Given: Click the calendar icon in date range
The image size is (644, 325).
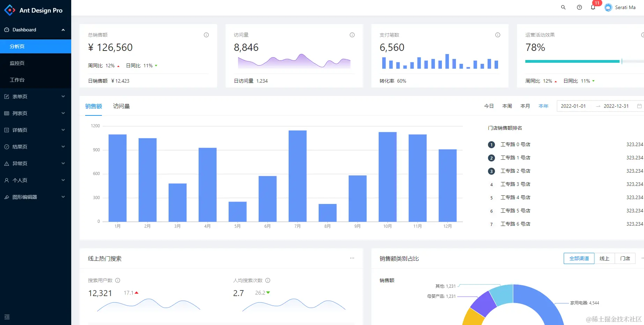Looking at the screenshot, I should [x=639, y=106].
